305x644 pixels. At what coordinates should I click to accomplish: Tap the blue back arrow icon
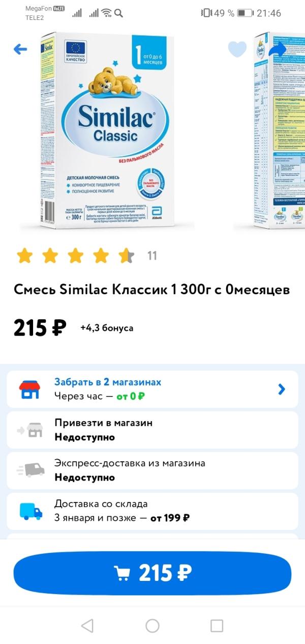pos(20,49)
